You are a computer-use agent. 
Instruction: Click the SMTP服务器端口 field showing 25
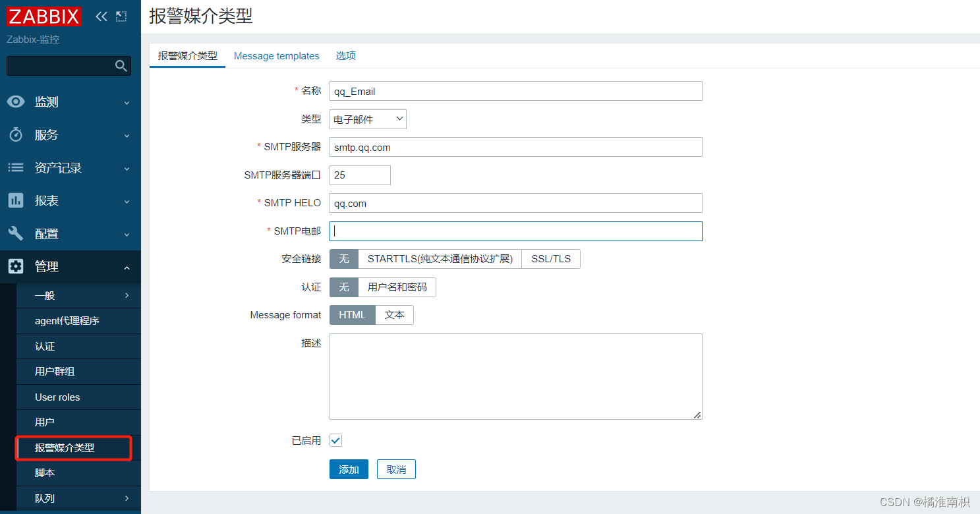click(360, 175)
